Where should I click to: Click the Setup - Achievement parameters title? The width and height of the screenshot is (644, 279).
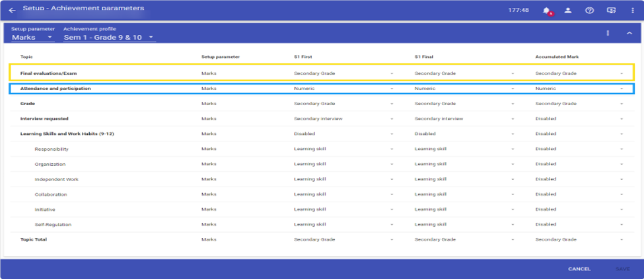[83, 8]
